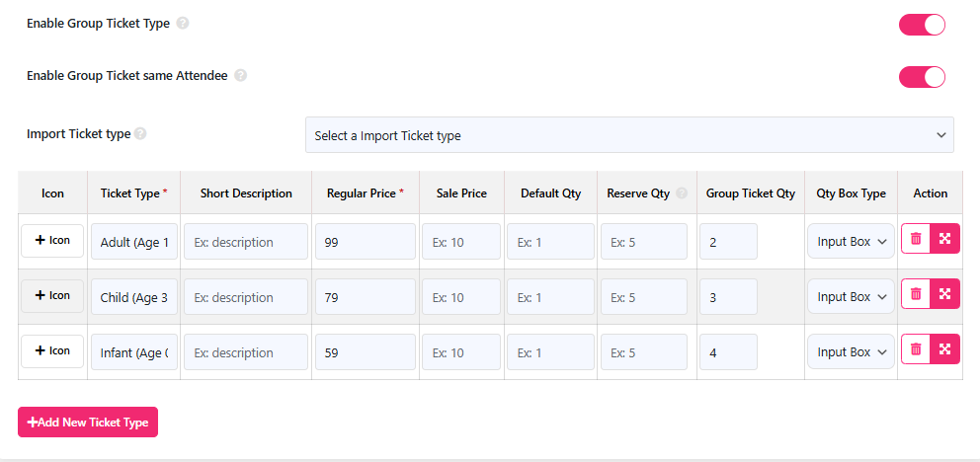
Task: Delete the Child ticket type row
Action: [x=916, y=293]
